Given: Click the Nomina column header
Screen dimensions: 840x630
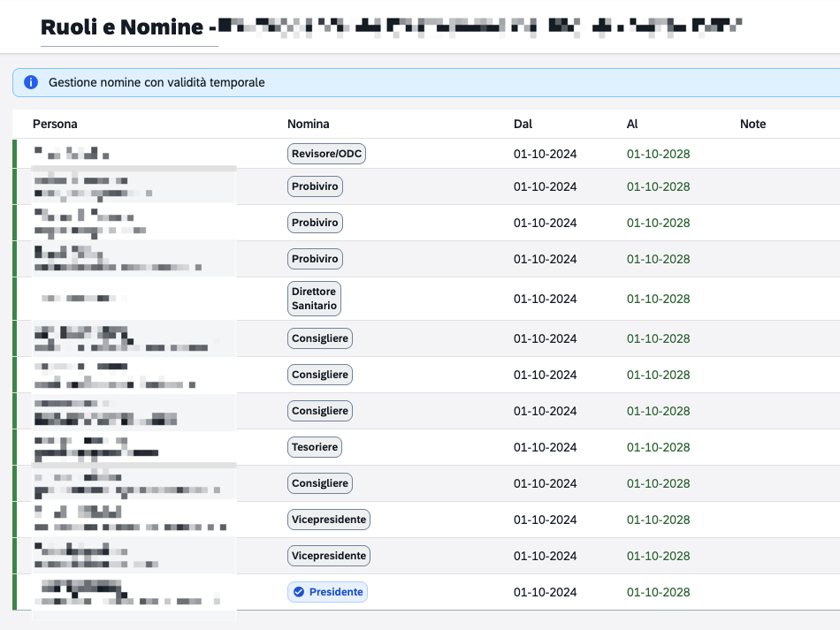Looking at the screenshot, I should pos(308,125).
